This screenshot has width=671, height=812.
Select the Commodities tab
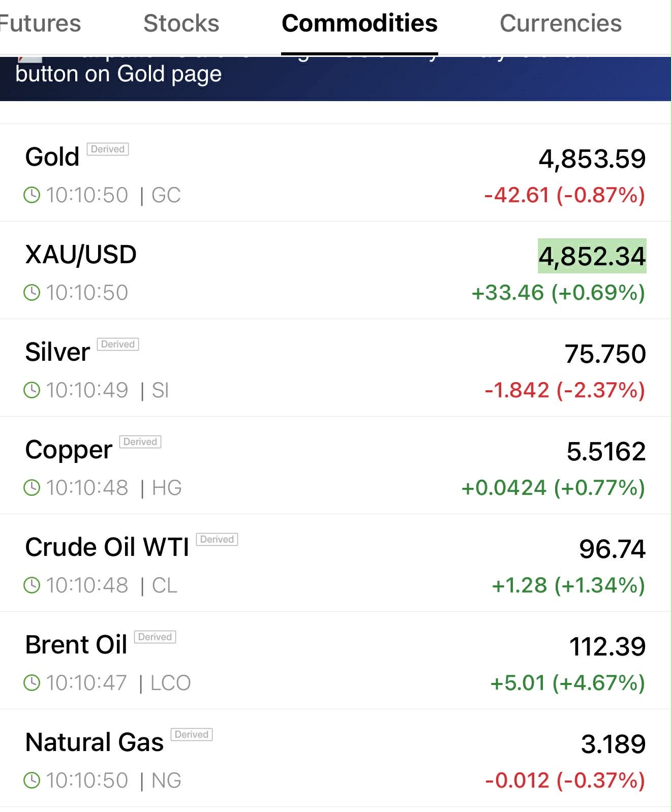pyautogui.click(x=359, y=23)
